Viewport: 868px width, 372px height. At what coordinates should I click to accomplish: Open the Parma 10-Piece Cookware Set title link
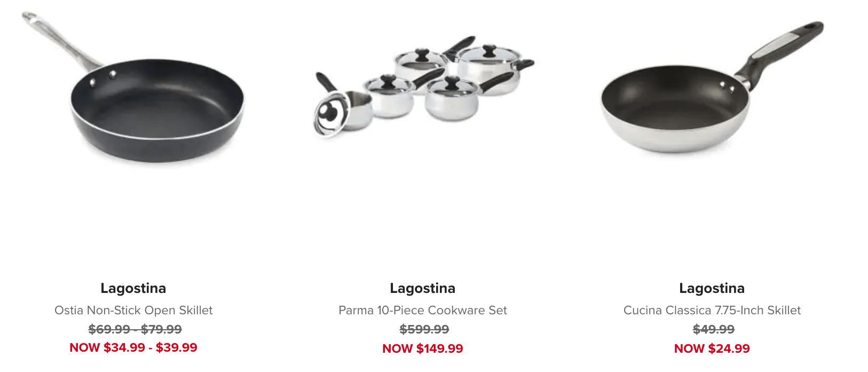pos(423,310)
